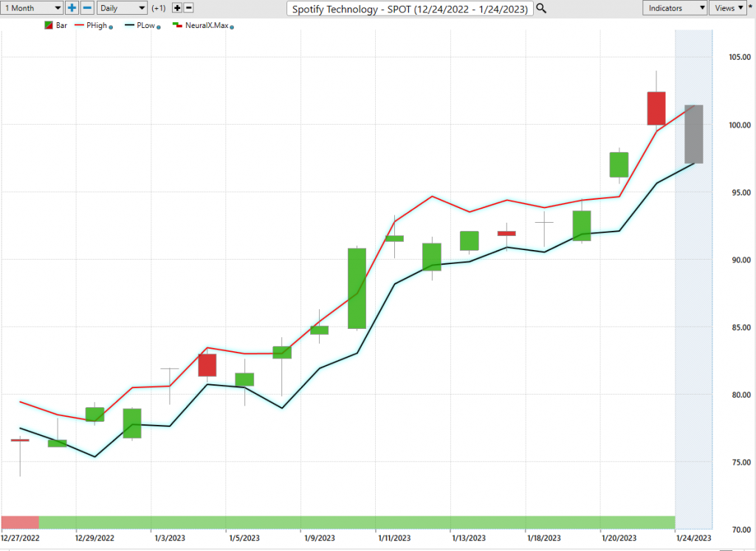Viewport: 756px width, 551px height.
Task: Click the 1/5/2023 date axis label
Action: 244,538
